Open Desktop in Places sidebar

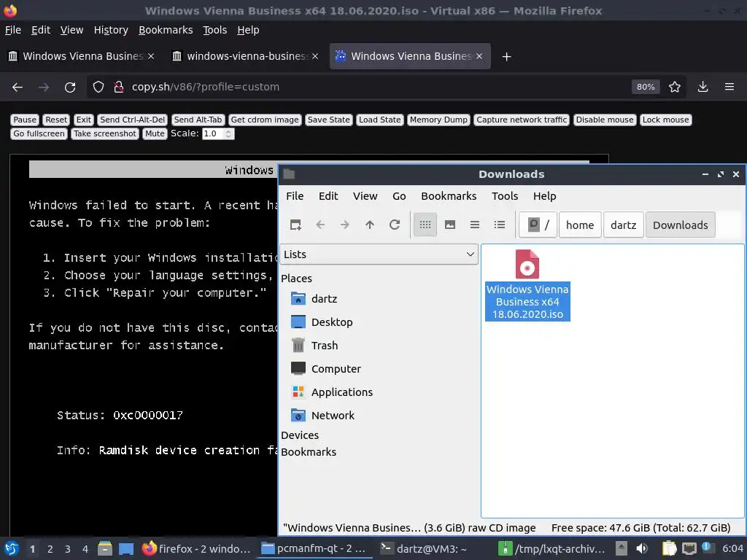[322, 322]
